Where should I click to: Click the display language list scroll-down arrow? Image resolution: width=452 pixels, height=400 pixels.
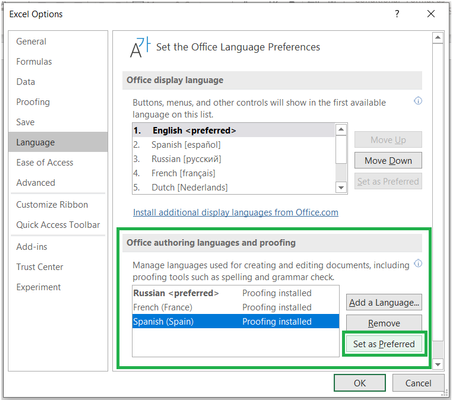(341, 187)
